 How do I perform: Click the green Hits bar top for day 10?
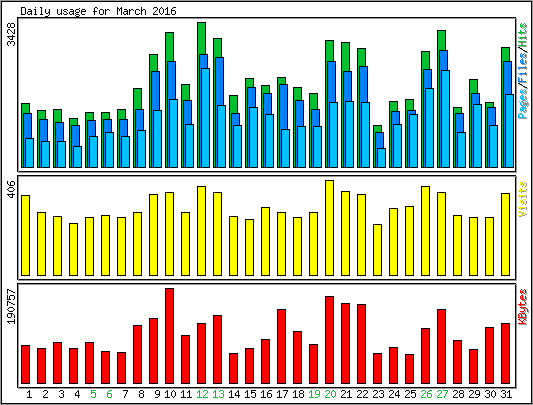pos(170,47)
